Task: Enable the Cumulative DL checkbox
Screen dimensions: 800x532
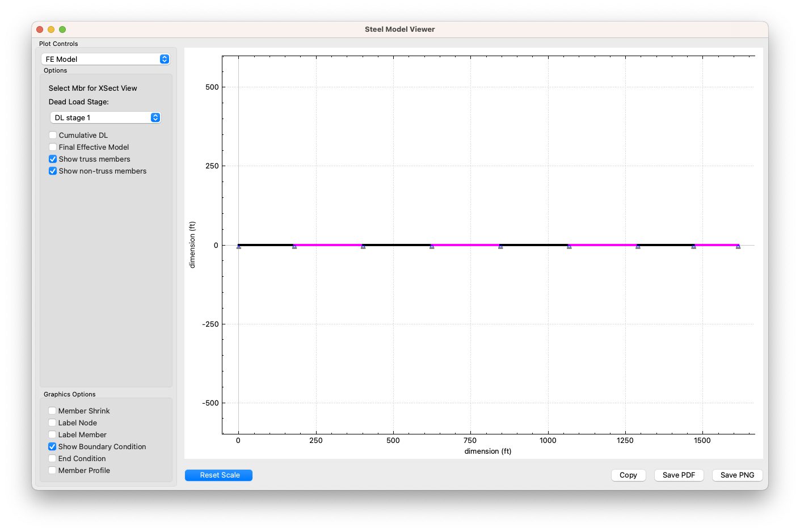Action: pyautogui.click(x=53, y=135)
